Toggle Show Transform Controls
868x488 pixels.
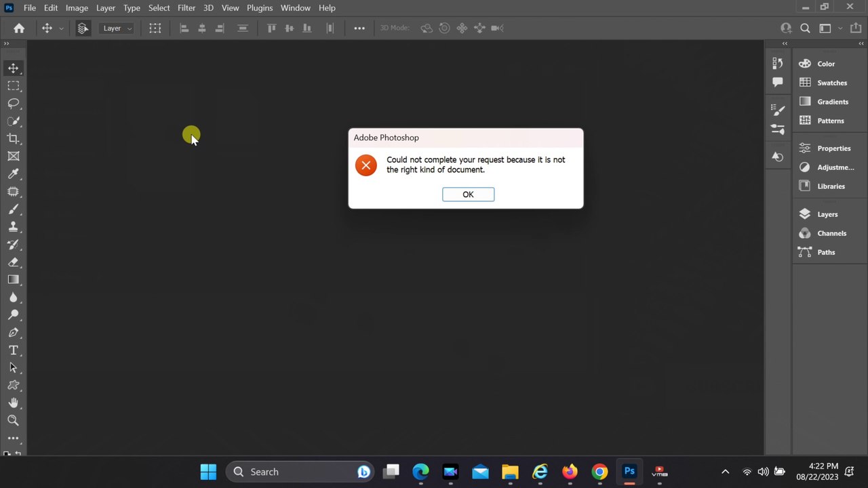click(x=155, y=28)
